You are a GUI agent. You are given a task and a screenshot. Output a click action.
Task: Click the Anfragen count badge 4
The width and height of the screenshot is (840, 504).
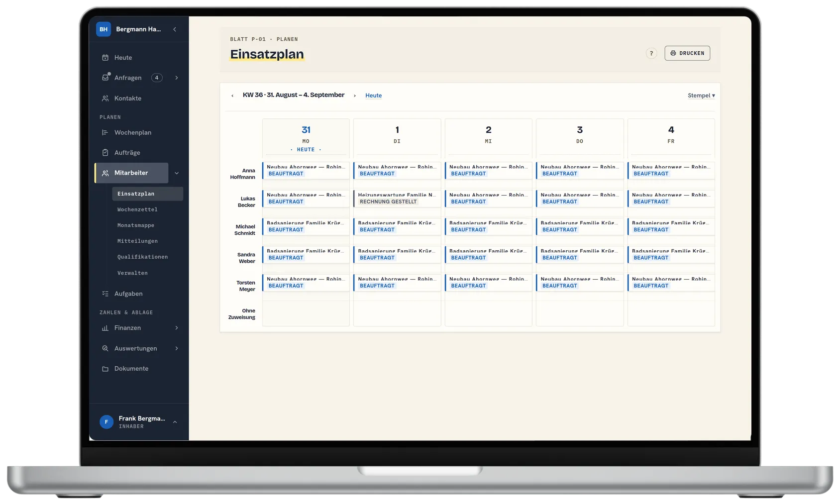point(157,78)
